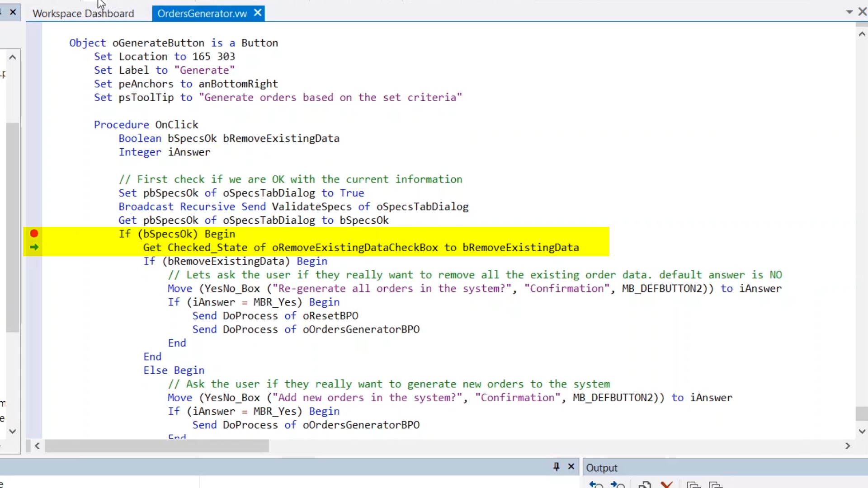The image size is (868, 488).
Task: Click the horizontal scrollbar thumb of the editor
Action: pyautogui.click(x=156, y=446)
